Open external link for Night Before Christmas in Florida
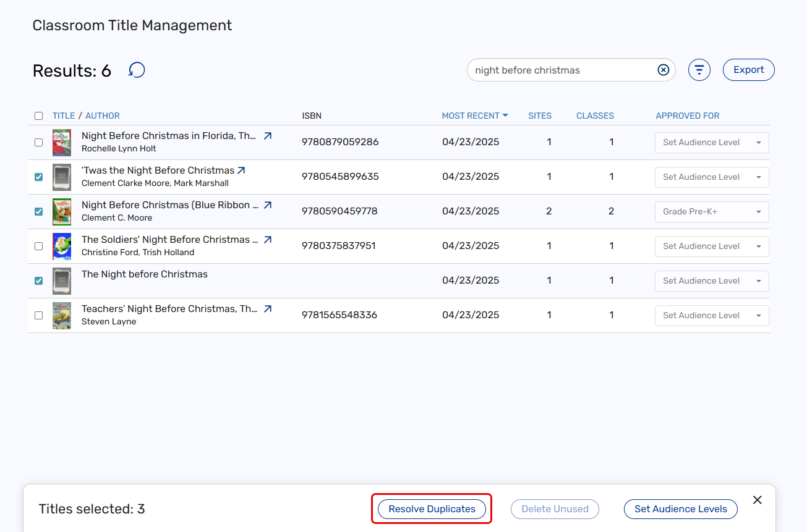This screenshot has height=532, width=807. tap(267, 136)
